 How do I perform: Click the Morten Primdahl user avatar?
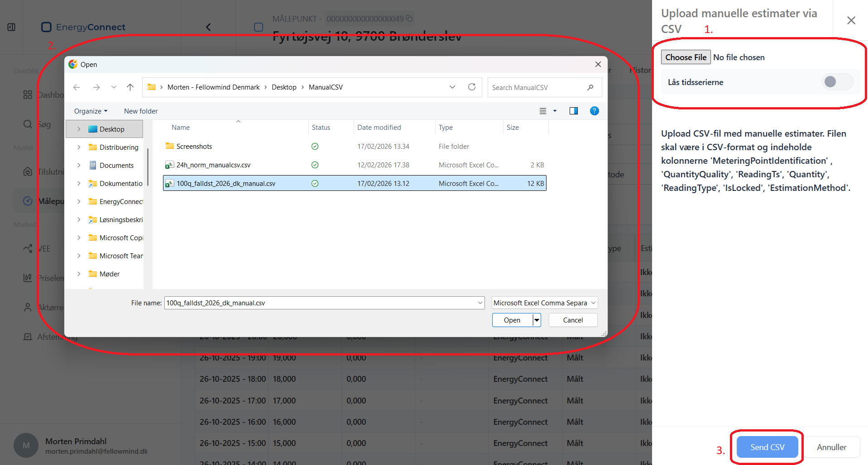[x=26, y=446]
